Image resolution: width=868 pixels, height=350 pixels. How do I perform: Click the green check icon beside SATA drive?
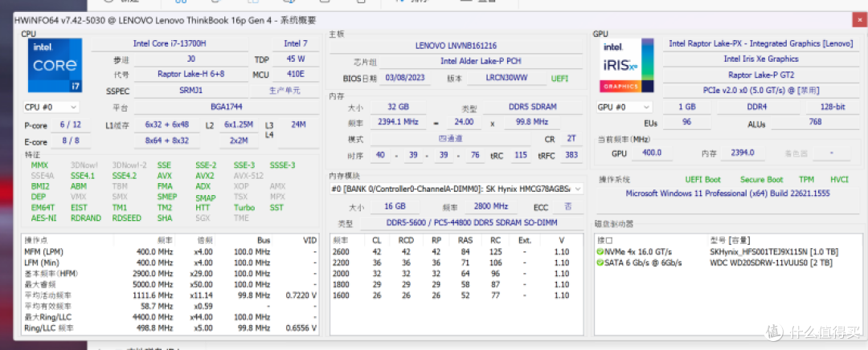click(600, 262)
